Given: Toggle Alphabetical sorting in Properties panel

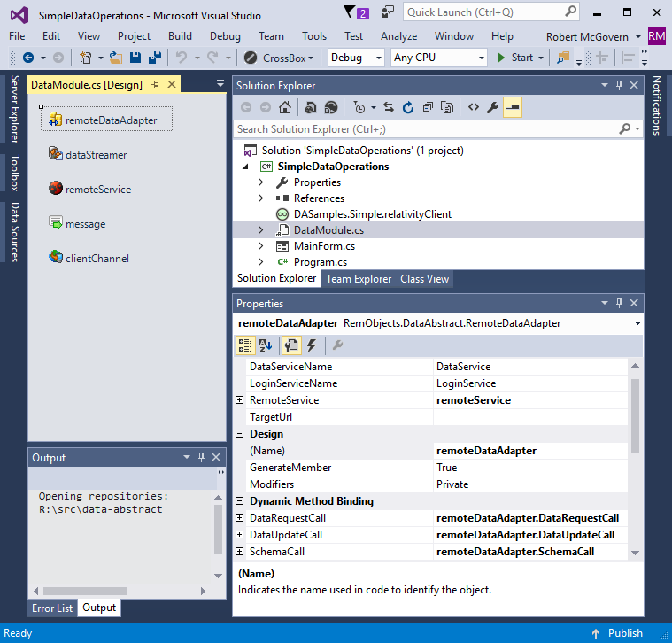Looking at the screenshot, I should click(266, 345).
